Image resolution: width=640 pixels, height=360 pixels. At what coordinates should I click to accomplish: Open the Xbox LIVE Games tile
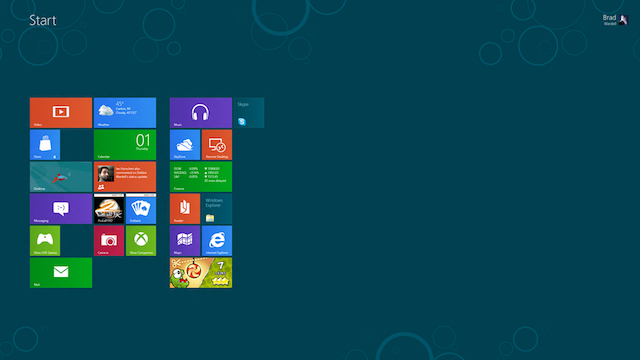45,241
